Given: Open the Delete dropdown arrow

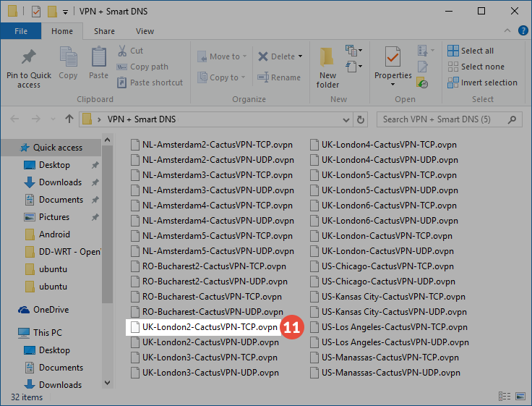Looking at the screenshot, I should tap(300, 56).
